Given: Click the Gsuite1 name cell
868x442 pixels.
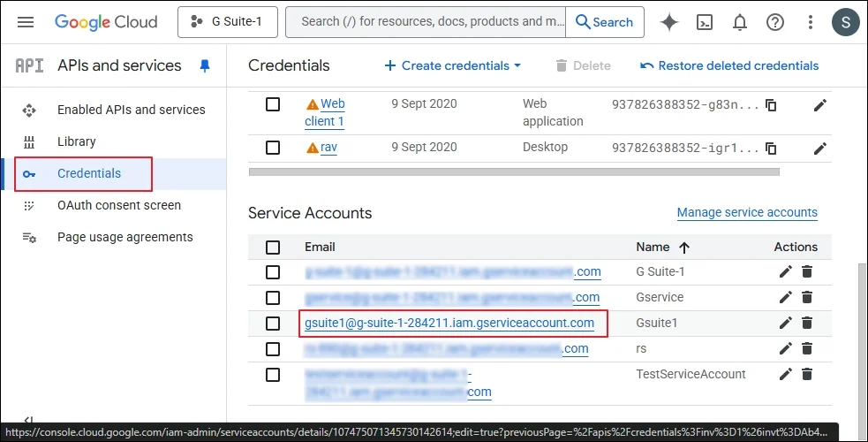Looking at the screenshot, I should point(657,323).
